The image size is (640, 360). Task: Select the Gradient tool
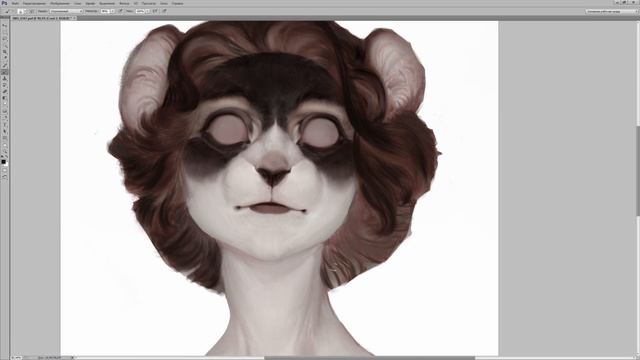click(x=5, y=98)
